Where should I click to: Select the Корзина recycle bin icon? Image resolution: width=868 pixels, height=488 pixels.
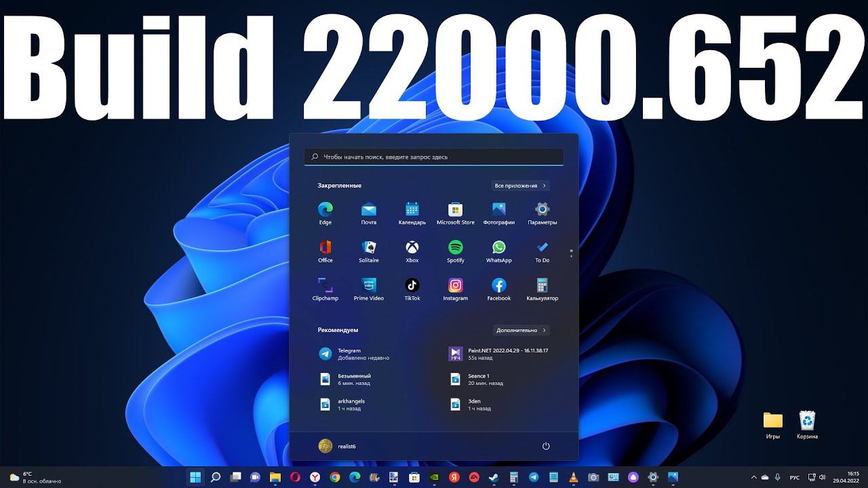(x=807, y=426)
